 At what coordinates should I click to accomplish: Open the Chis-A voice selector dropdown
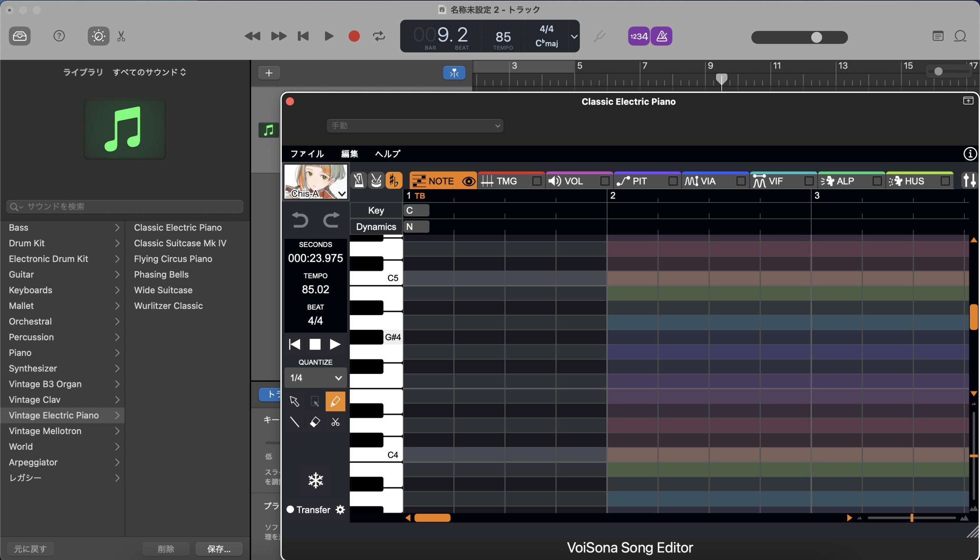coord(341,193)
